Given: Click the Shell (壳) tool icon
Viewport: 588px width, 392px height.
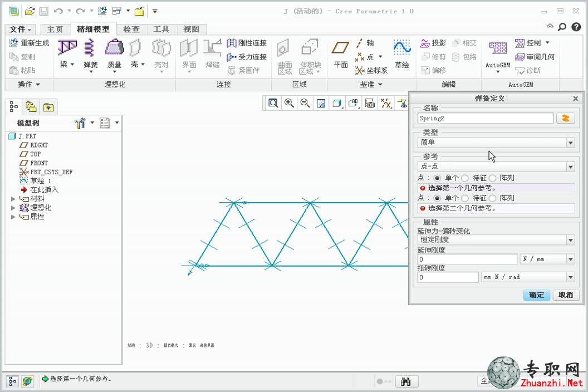Looking at the screenshot, I should pos(135,48).
